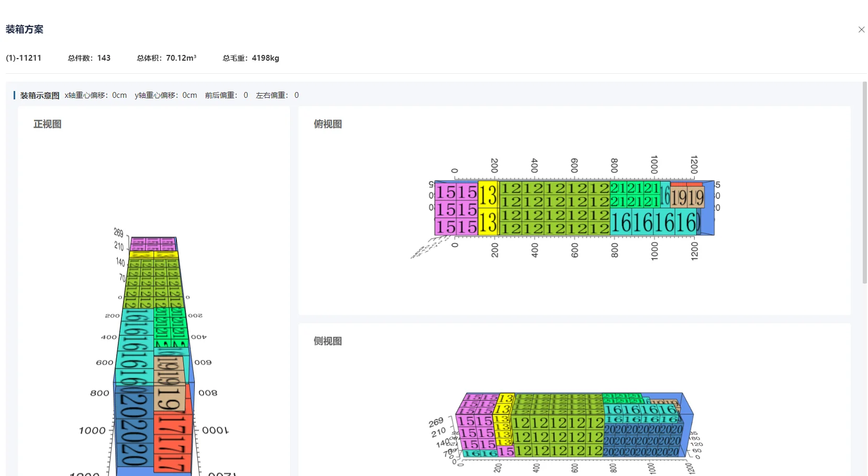Close the 装箱方案 dialog
This screenshot has width=868, height=476.
click(861, 30)
